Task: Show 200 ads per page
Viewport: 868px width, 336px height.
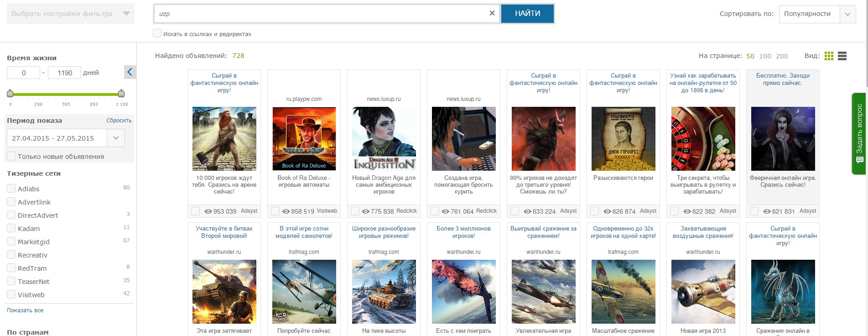Action: point(782,56)
